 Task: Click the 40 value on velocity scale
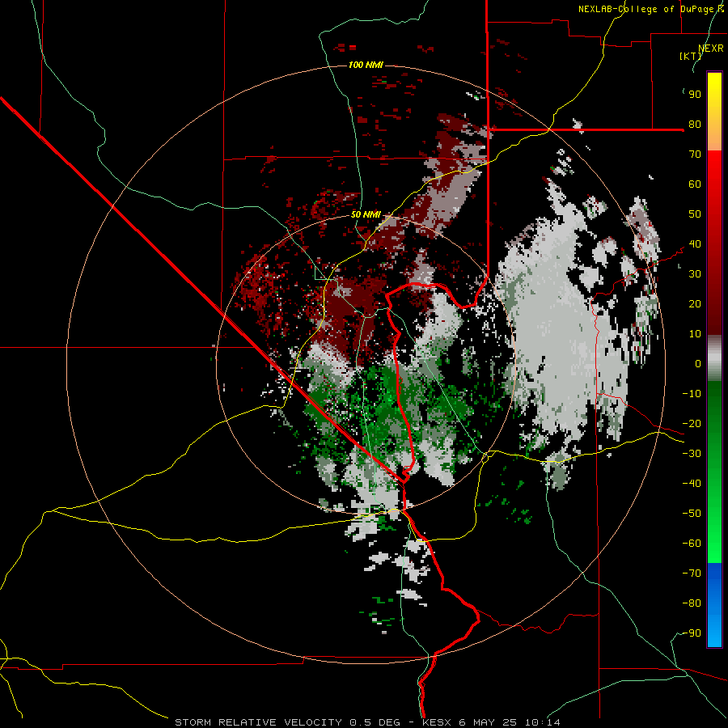695,244
